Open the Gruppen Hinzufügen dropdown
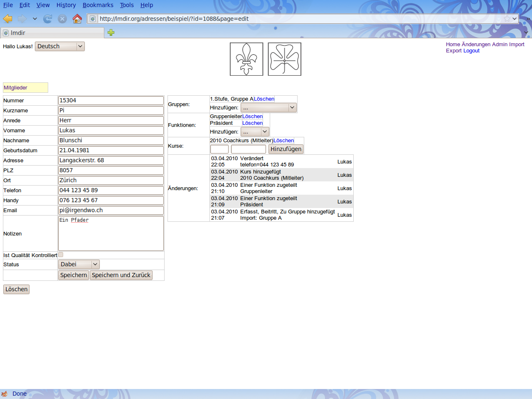The image size is (532, 399). (268, 107)
